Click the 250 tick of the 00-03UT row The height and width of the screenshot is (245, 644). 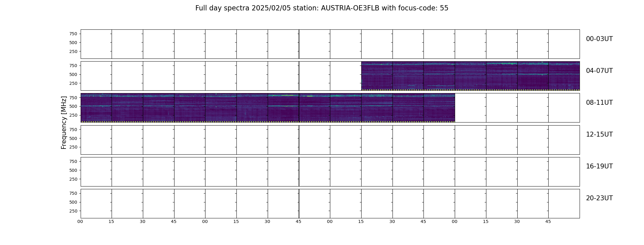(x=73, y=51)
